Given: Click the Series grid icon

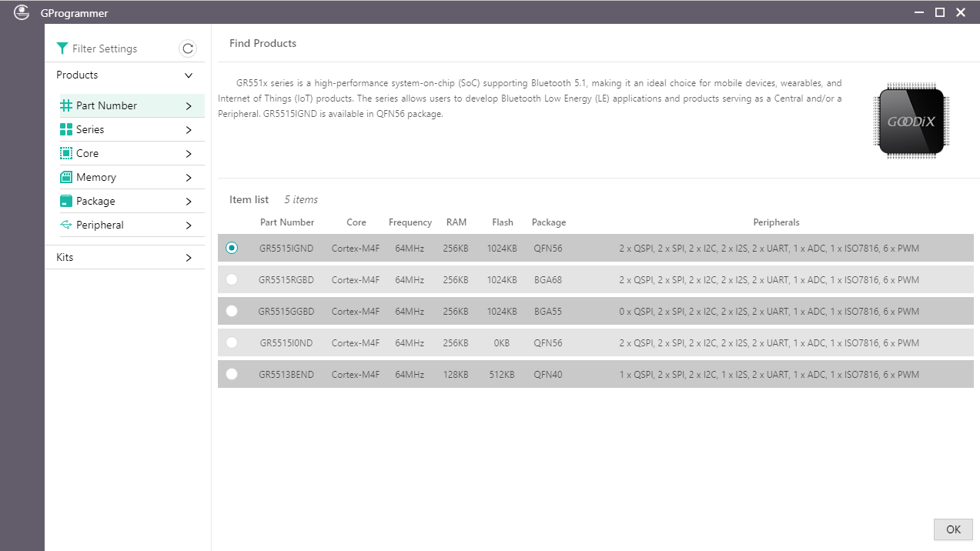Looking at the screenshot, I should click(66, 130).
